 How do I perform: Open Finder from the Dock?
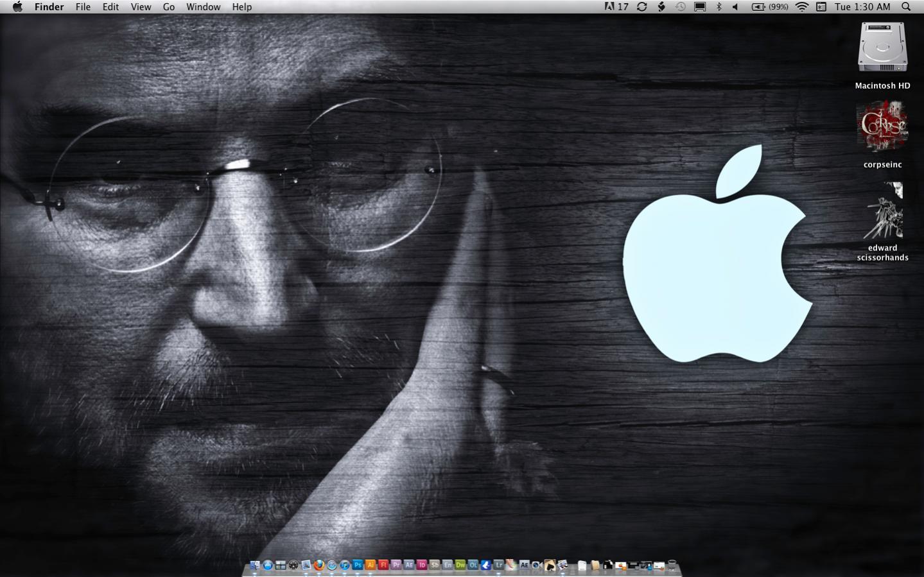[x=255, y=565]
